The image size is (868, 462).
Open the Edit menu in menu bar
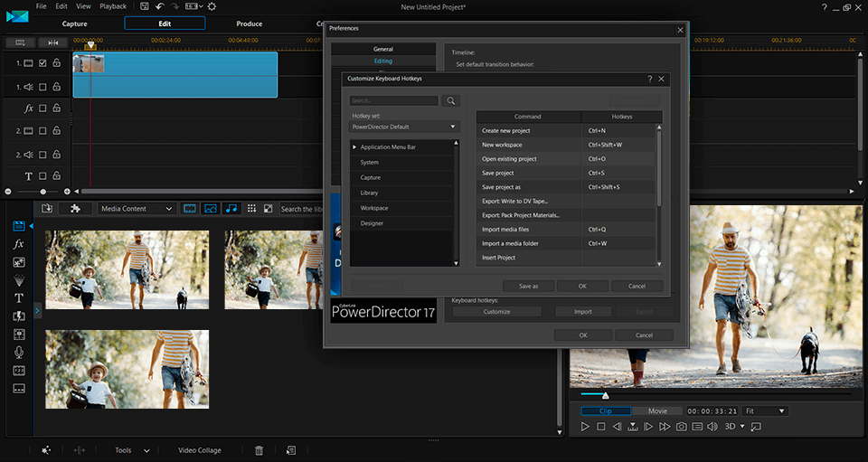(x=61, y=6)
